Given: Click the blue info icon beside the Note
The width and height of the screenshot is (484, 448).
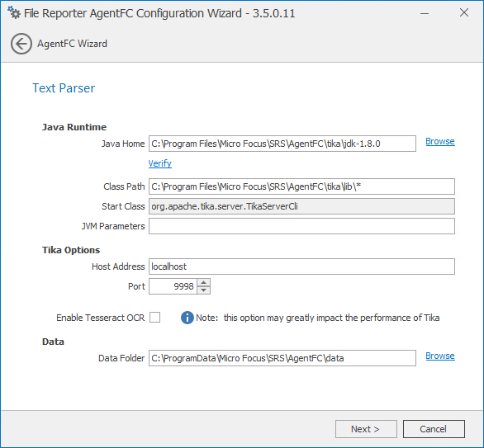Looking at the screenshot, I should (187, 318).
